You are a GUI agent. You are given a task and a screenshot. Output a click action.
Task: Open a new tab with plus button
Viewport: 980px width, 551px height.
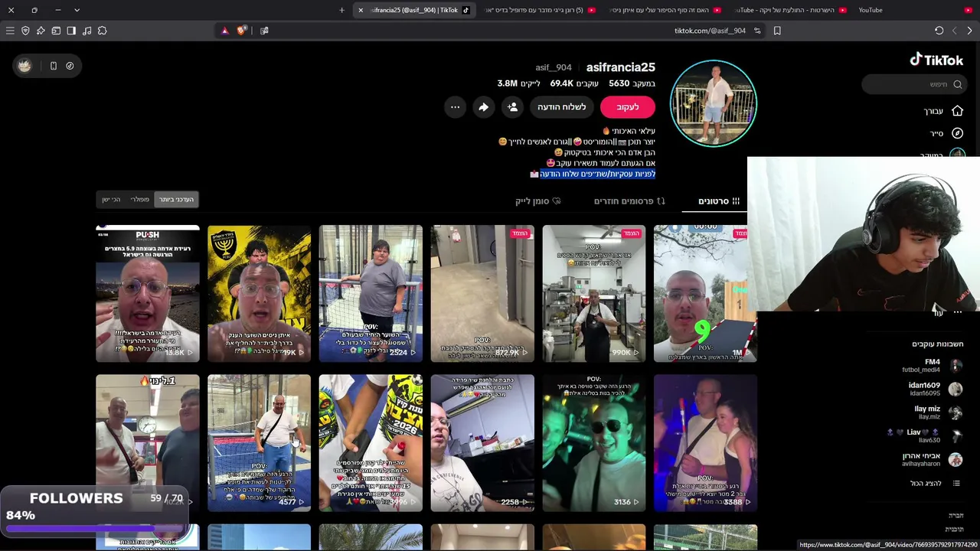[x=341, y=10]
